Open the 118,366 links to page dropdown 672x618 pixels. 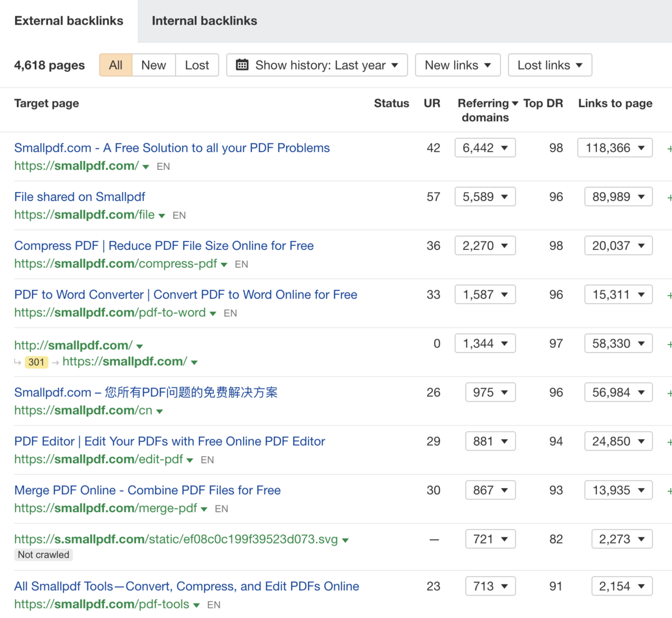point(614,148)
